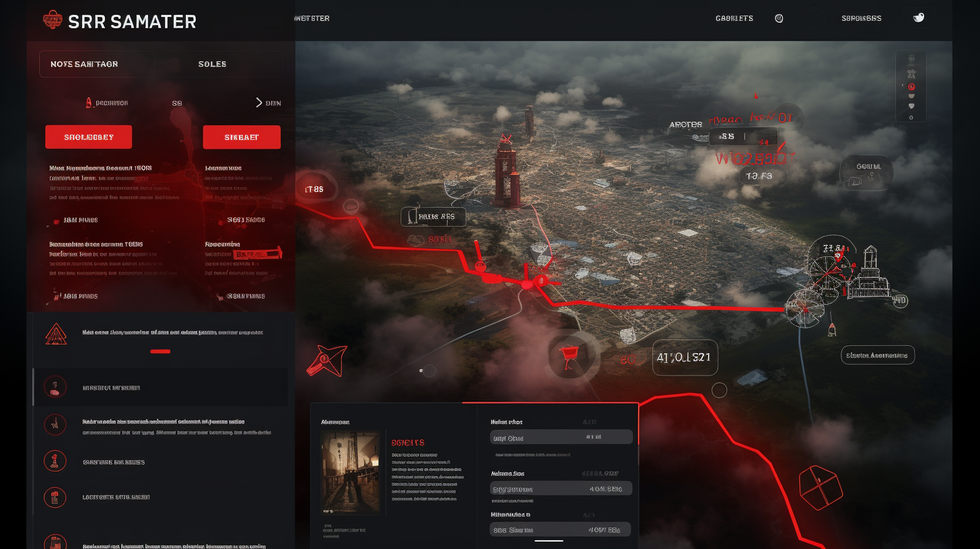
Task: Select the red cube icon on map
Action: click(820, 486)
